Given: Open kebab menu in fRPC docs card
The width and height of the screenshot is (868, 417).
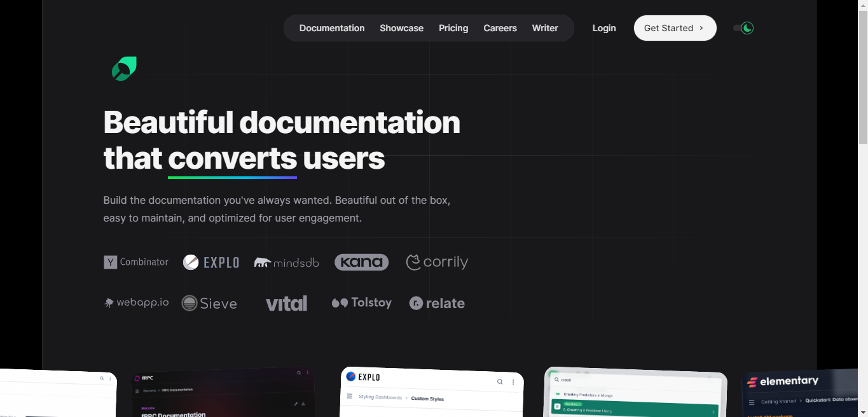Looking at the screenshot, I should [308, 372].
